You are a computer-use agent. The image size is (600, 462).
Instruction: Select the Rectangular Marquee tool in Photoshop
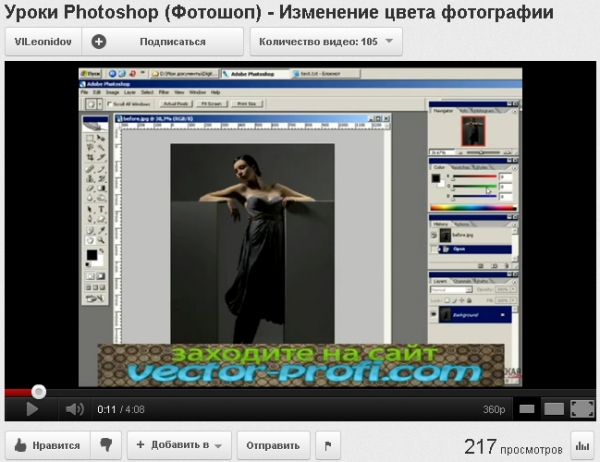coord(90,138)
